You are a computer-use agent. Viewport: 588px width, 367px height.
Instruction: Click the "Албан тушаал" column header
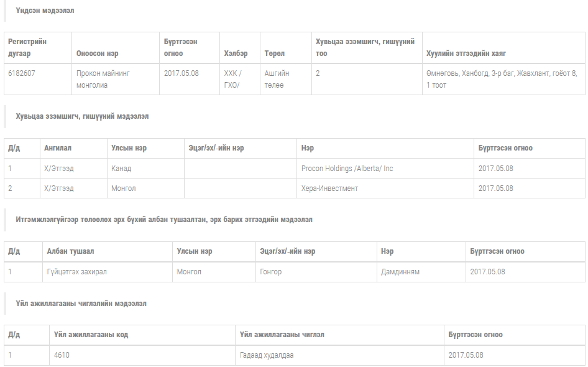coord(70,251)
